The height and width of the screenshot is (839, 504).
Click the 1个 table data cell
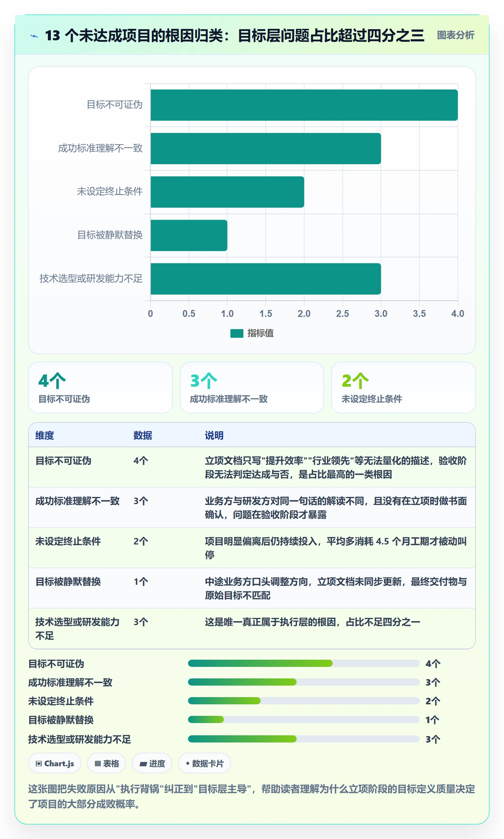pos(141,582)
